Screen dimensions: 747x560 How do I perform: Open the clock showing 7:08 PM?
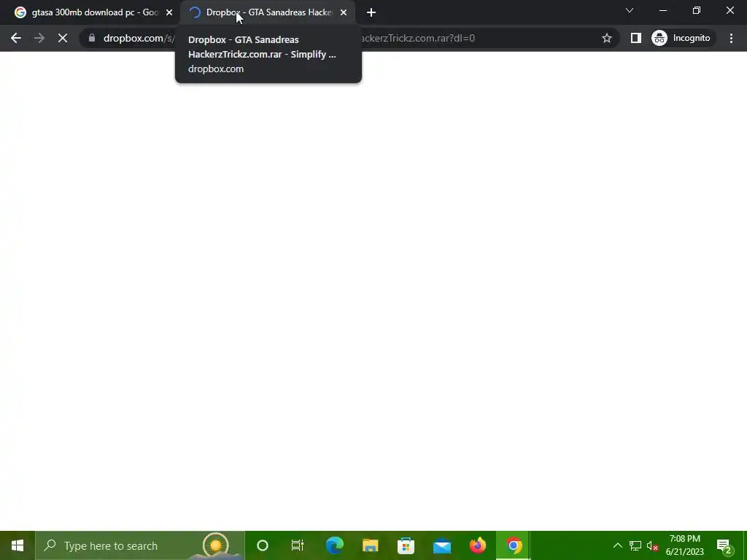pos(684,545)
